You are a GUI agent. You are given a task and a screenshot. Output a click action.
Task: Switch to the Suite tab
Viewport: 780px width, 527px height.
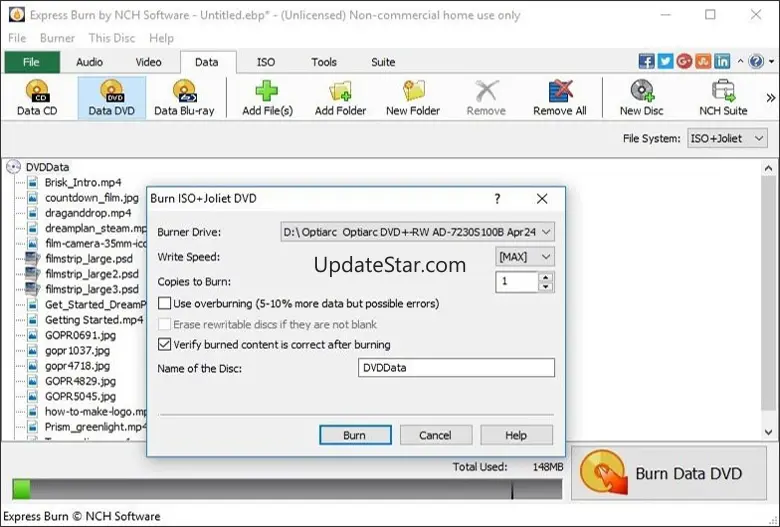click(x=383, y=62)
